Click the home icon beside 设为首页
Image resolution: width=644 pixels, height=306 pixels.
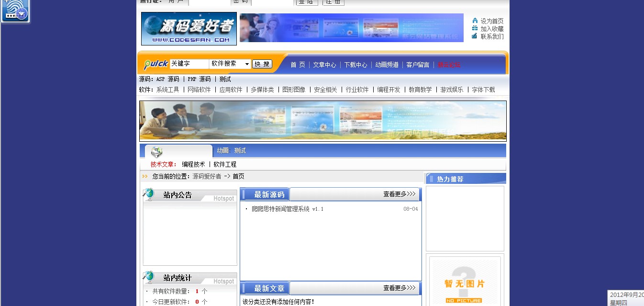click(475, 21)
